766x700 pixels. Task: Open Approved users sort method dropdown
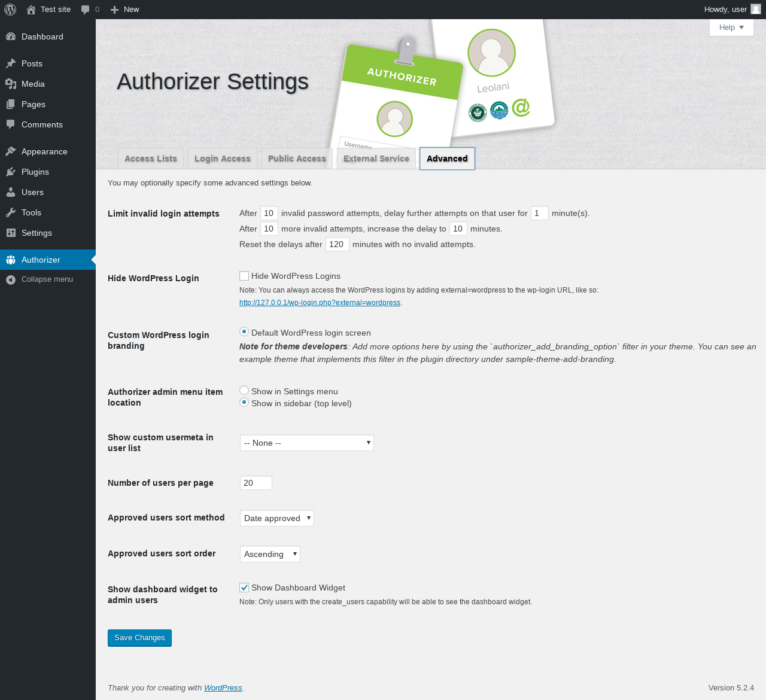tap(277, 518)
